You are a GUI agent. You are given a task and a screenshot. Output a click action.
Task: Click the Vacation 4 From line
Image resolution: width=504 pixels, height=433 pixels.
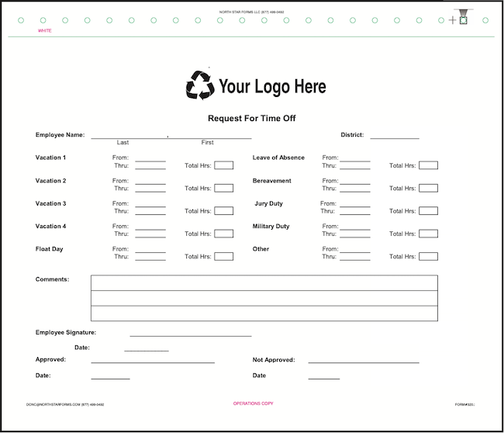click(150, 227)
